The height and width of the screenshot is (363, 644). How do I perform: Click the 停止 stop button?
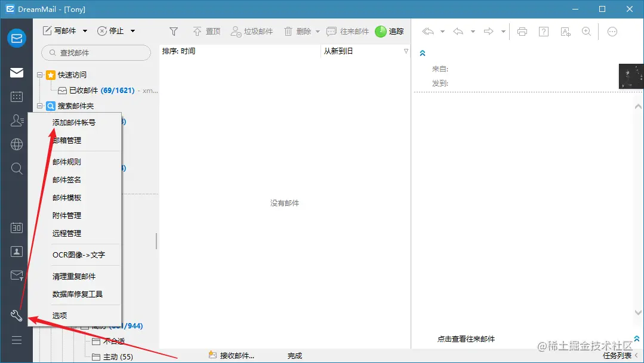(x=110, y=31)
